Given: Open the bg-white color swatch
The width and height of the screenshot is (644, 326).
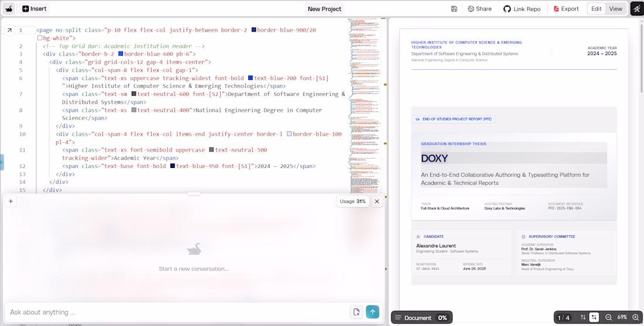Looking at the screenshot, I should click(40, 38).
